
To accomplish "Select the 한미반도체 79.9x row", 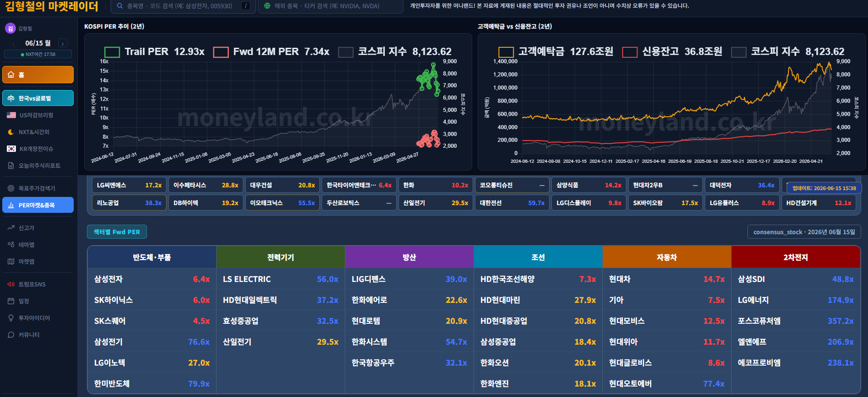I will (152, 384).
